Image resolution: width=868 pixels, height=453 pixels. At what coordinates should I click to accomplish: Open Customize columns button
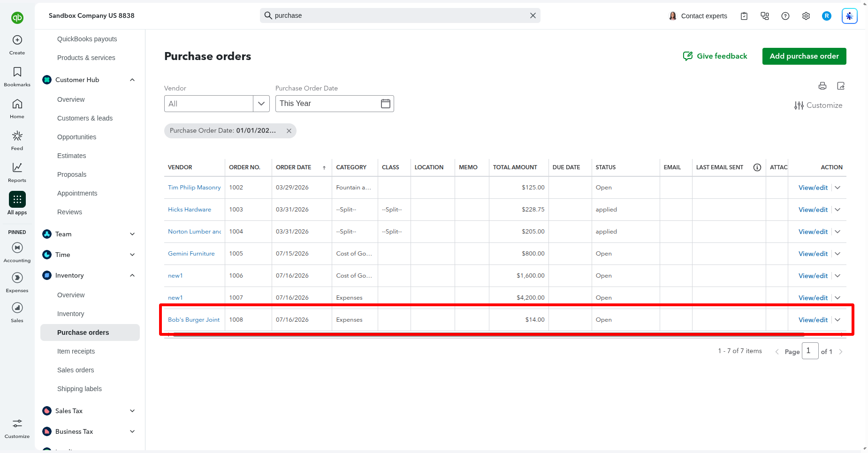tap(818, 106)
